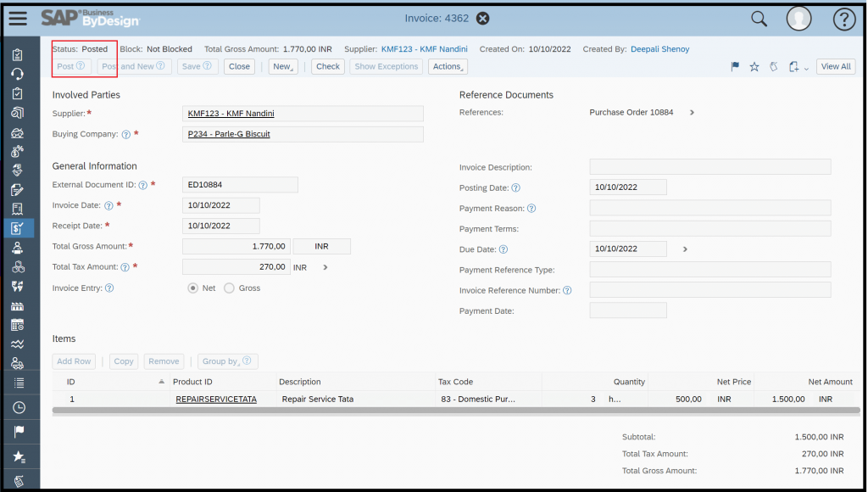Open the hamburger navigation menu
868x492 pixels.
(x=18, y=19)
